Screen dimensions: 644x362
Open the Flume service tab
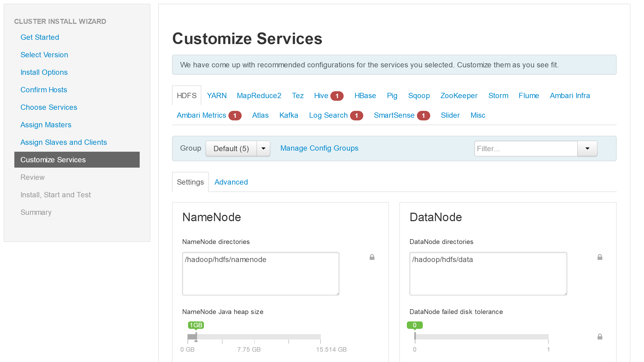click(529, 95)
